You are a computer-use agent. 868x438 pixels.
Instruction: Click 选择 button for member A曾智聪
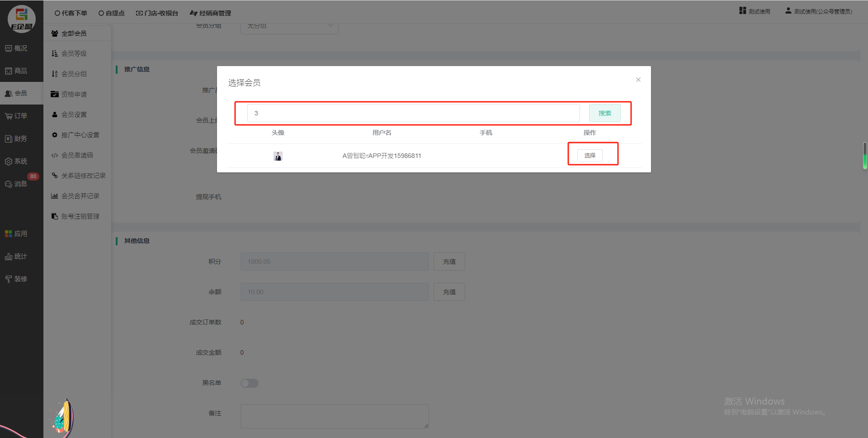(x=590, y=156)
